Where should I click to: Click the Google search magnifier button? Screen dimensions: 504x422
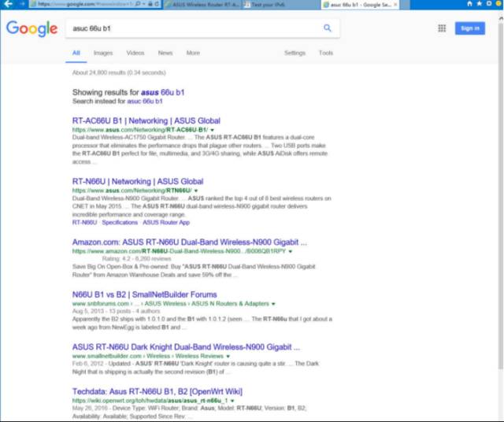328,28
